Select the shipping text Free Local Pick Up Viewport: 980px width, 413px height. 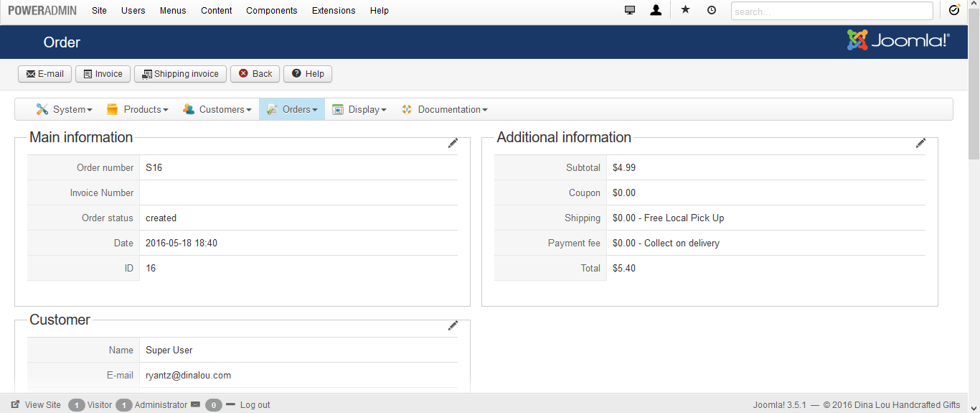click(x=684, y=218)
